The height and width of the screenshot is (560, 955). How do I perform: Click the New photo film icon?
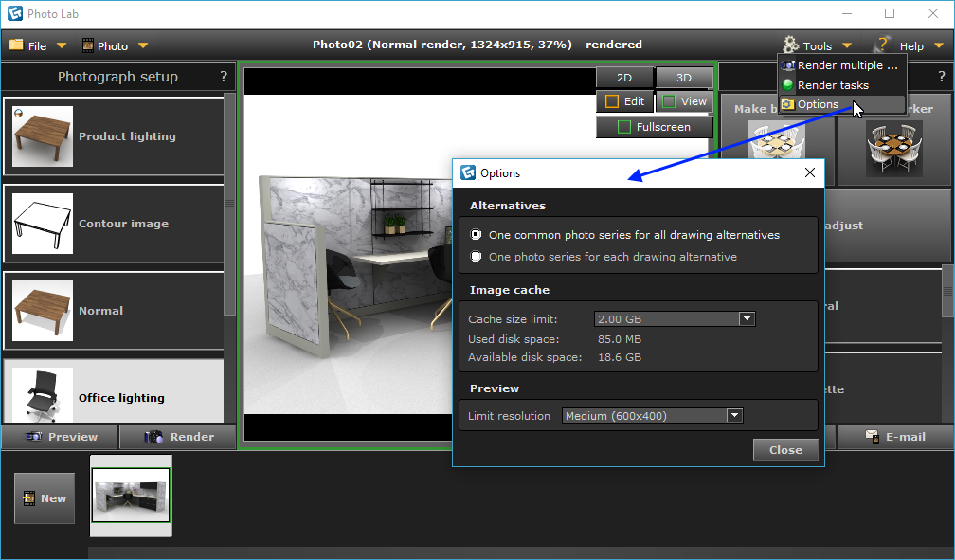[x=28, y=498]
